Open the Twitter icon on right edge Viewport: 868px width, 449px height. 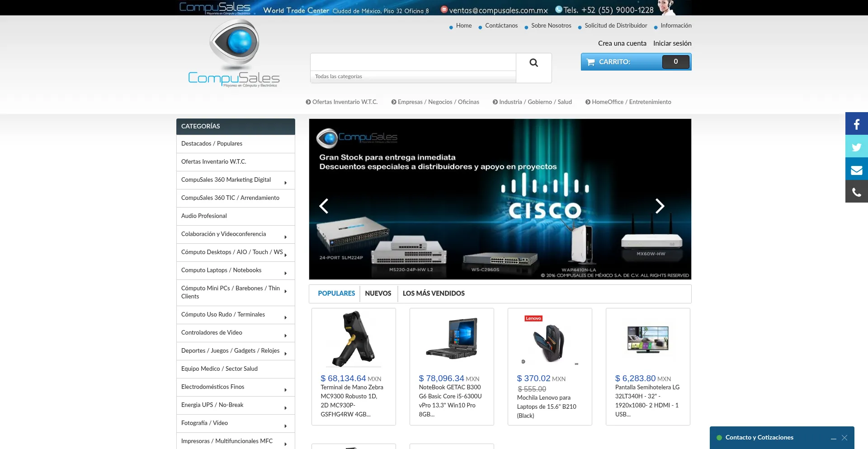pos(856,146)
